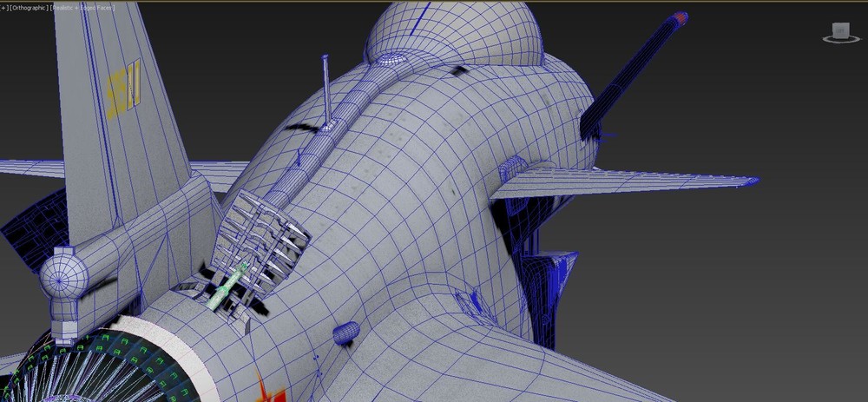Viewport: 868px width, 402px height.
Task: Open the [+] viewport general menu
Action: coord(3,9)
